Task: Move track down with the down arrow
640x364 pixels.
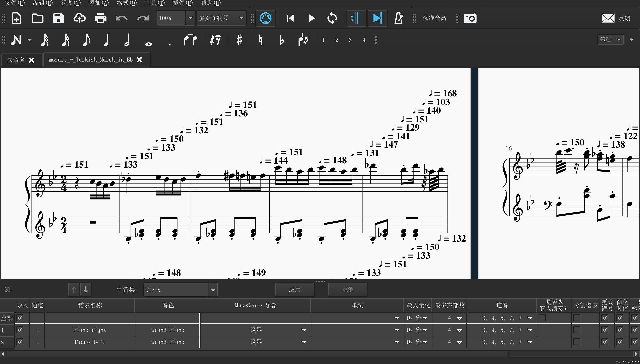Action: [86, 290]
